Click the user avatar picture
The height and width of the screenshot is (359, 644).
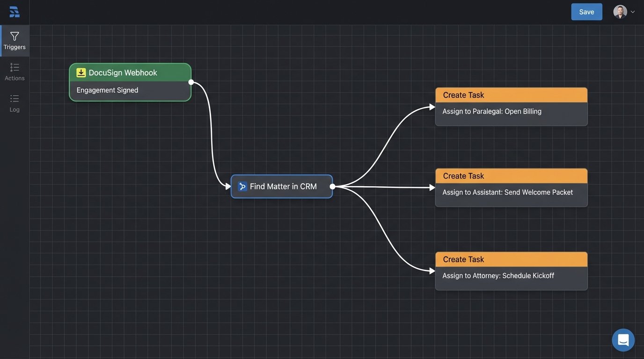pos(619,11)
